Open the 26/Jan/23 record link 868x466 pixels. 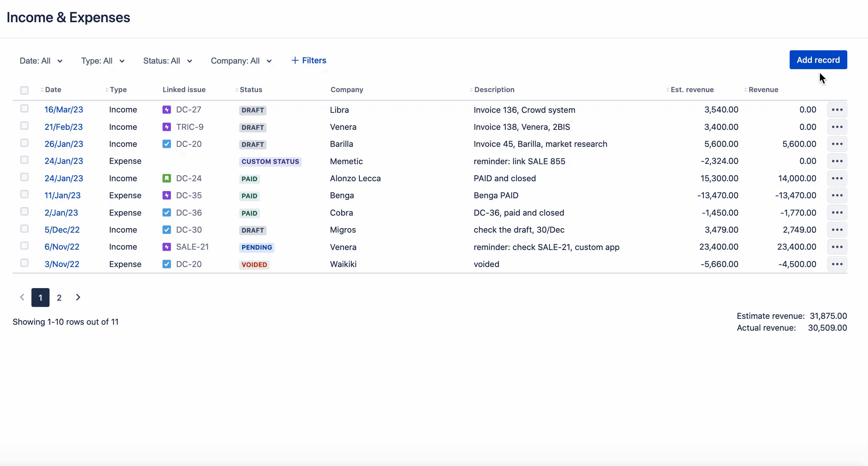click(x=64, y=144)
